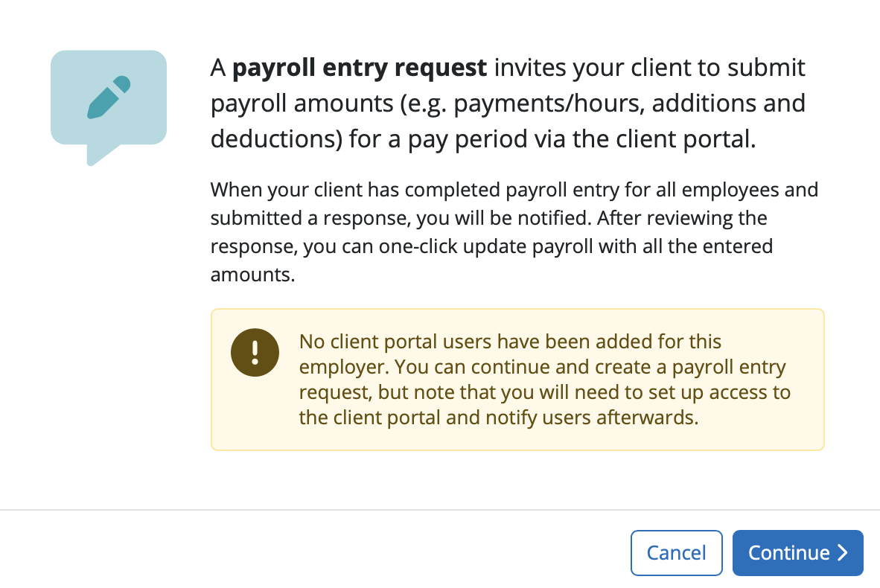Viewport: 880px width, 588px height.
Task: Continue to create payroll entry request
Action: click(797, 553)
